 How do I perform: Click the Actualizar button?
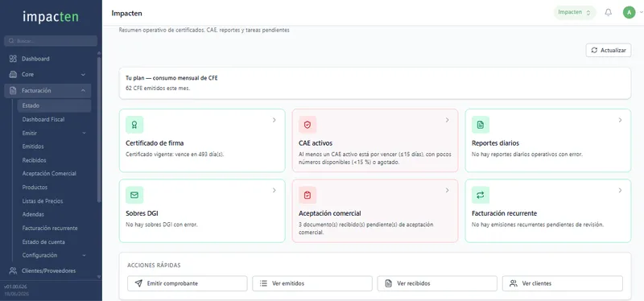click(609, 50)
